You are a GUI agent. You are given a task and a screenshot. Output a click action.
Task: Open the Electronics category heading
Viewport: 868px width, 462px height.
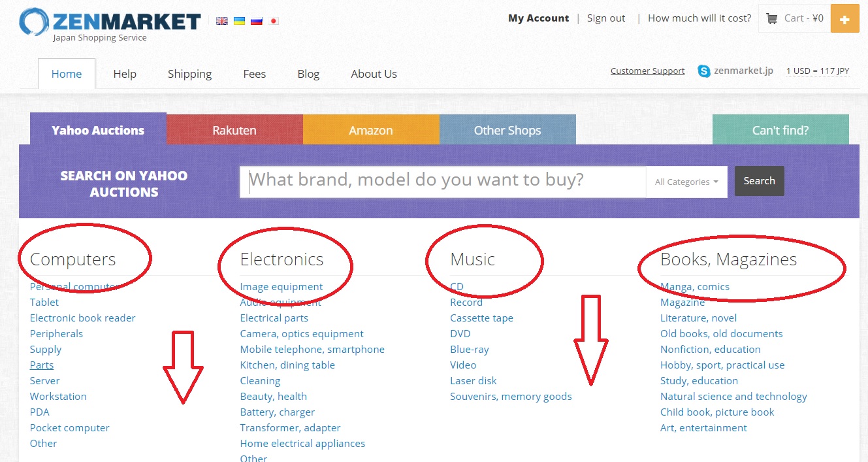click(282, 259)
